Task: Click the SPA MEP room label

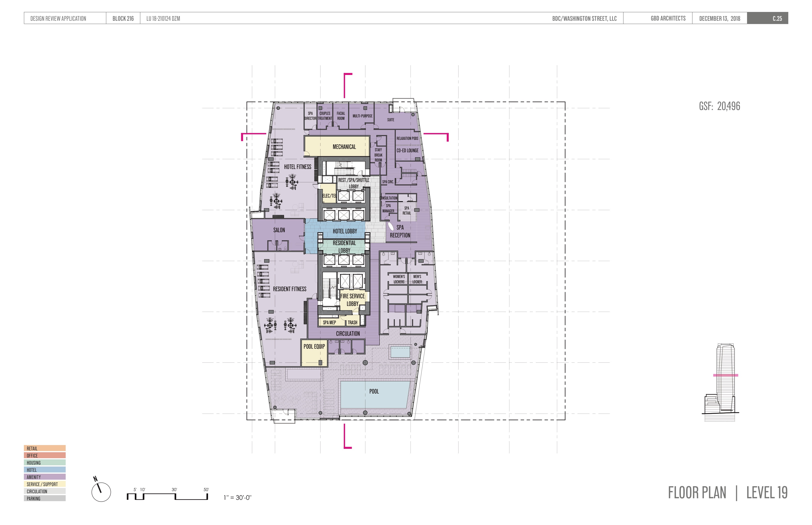Action: click(x=329, y=322)
